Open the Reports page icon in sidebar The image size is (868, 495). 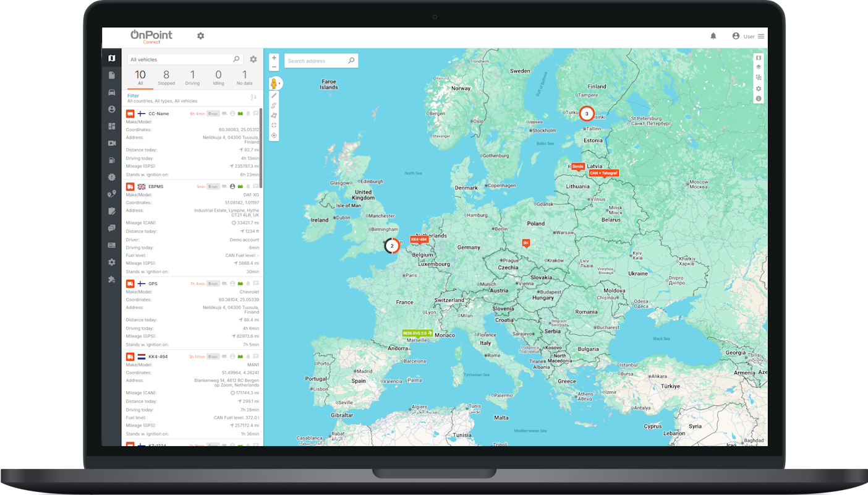[111, 75]
